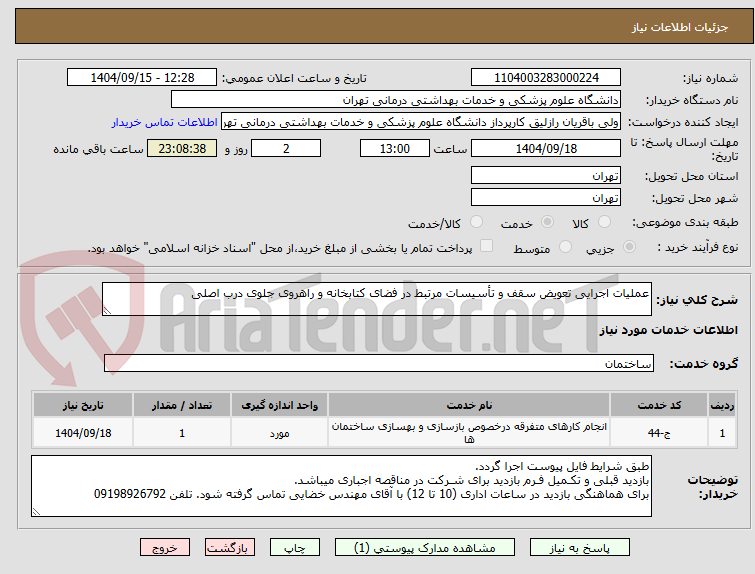Click the توضیحات خریدار text area
Screen dimensions: 755x574
[x=341, y=486]
